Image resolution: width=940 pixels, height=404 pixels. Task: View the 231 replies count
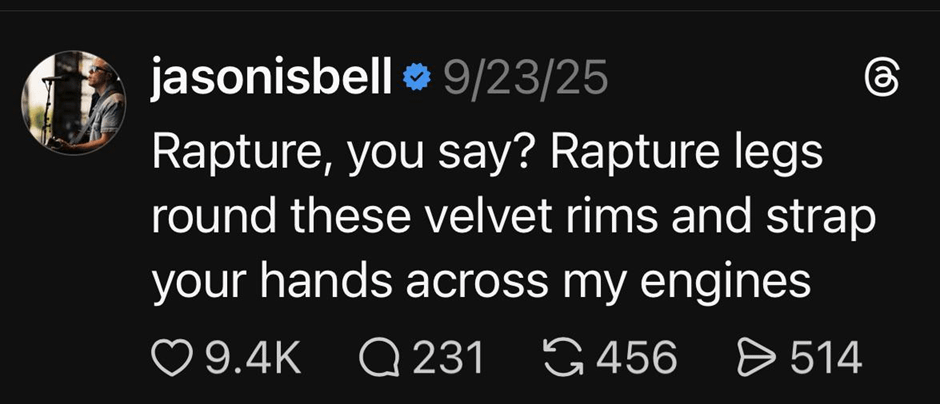[x=448, y=357]
